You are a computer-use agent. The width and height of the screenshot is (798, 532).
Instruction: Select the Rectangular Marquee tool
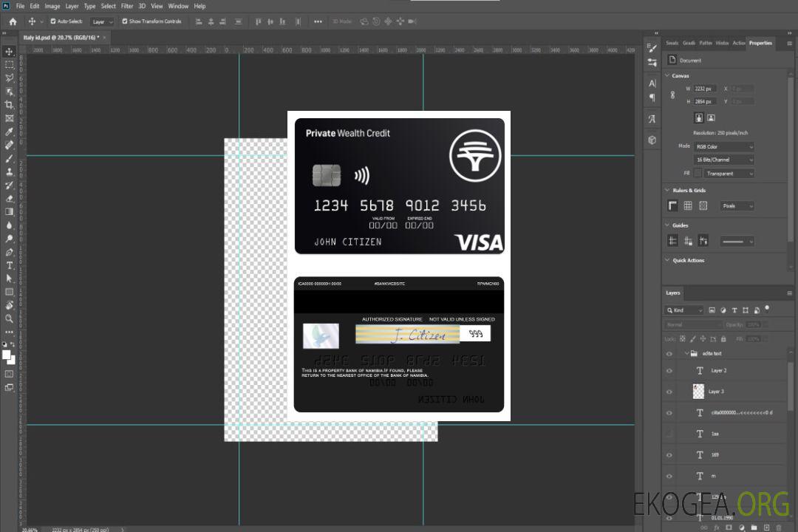pyautogui.click(x=10, y=64)
